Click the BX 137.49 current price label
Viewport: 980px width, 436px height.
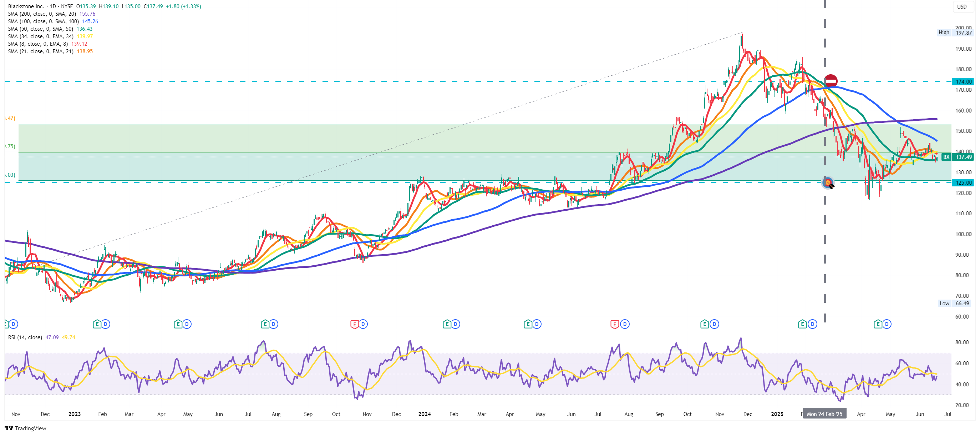[958, 157]
